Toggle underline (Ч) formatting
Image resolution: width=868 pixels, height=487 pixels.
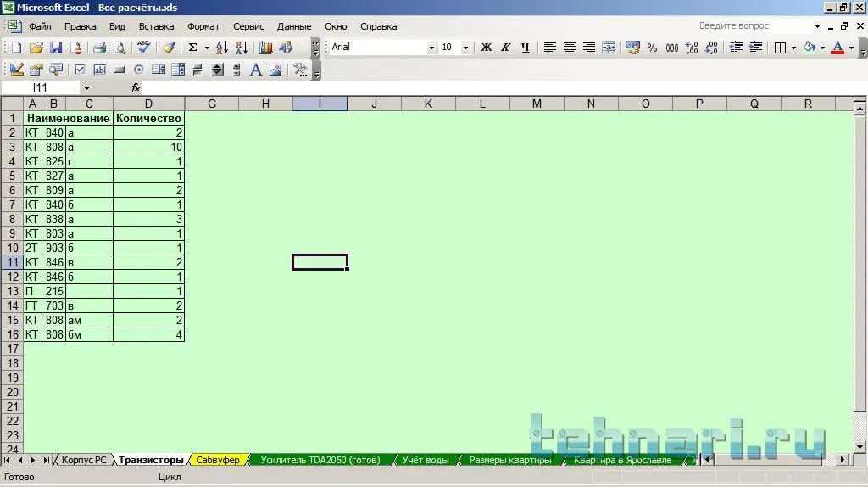[x=526, y=48]
